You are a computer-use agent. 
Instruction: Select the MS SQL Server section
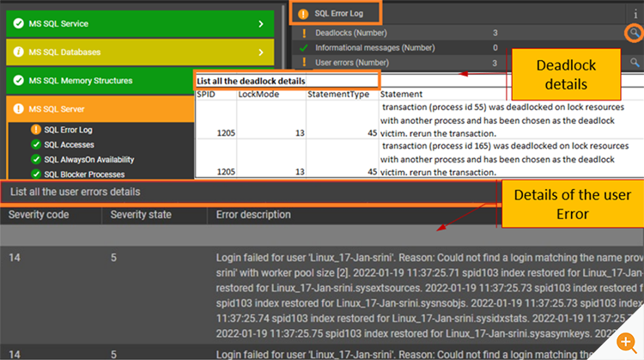pyautogui.click(x=100, y=109)
